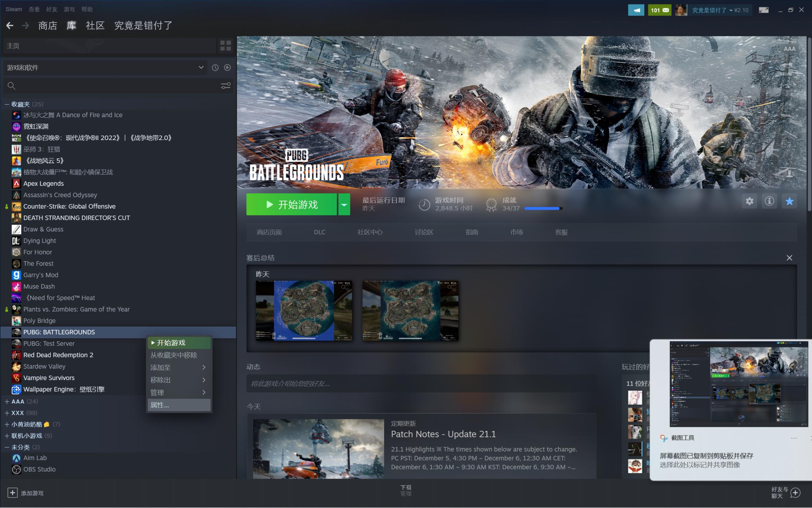Close the post-game summary panel
Image resolution: width=812 pixels, height=508 pixels.
click(x=789, y=258)
